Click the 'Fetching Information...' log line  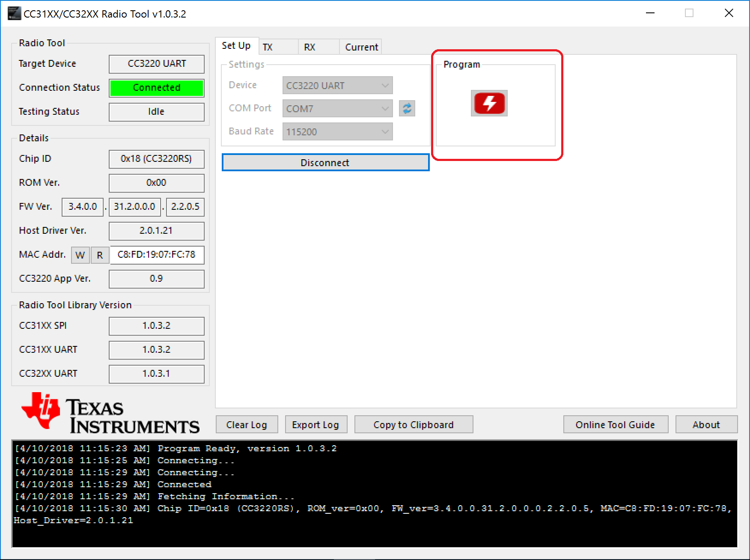point(155,497)
